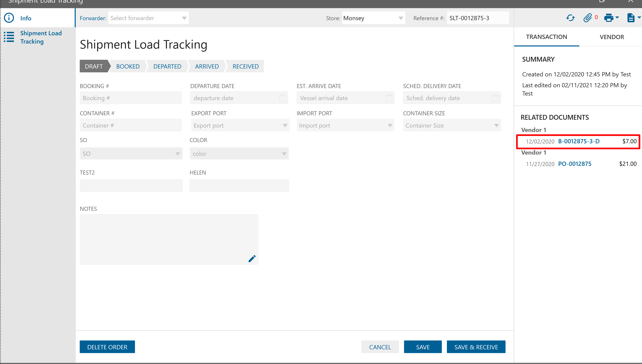This screenshot has width=642, height=364.
Task: Open calendar for Sched. delivery date
Action: pyautogui.click(x=495, y=98)
